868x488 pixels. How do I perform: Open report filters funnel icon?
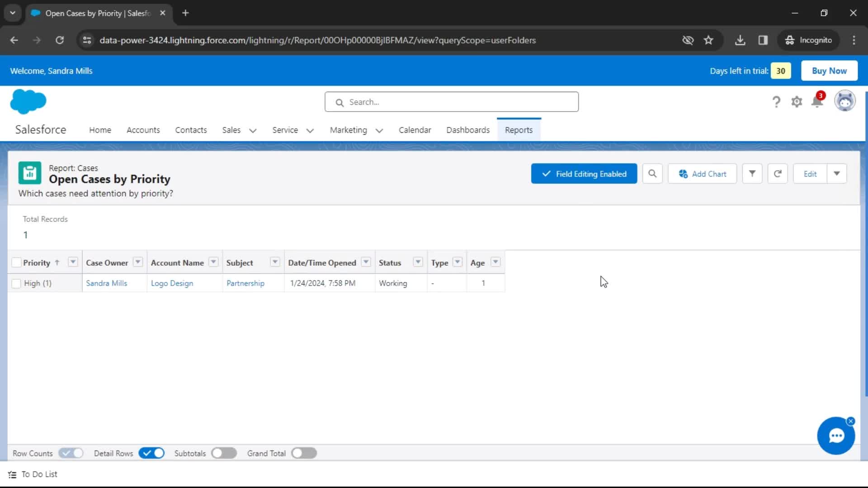tap(752, 174)
